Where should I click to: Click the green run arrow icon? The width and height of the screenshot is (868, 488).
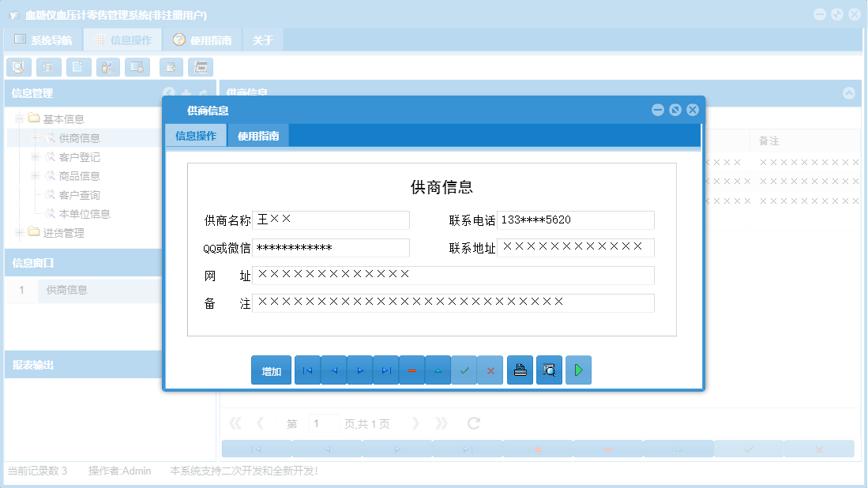coord(578,370)
